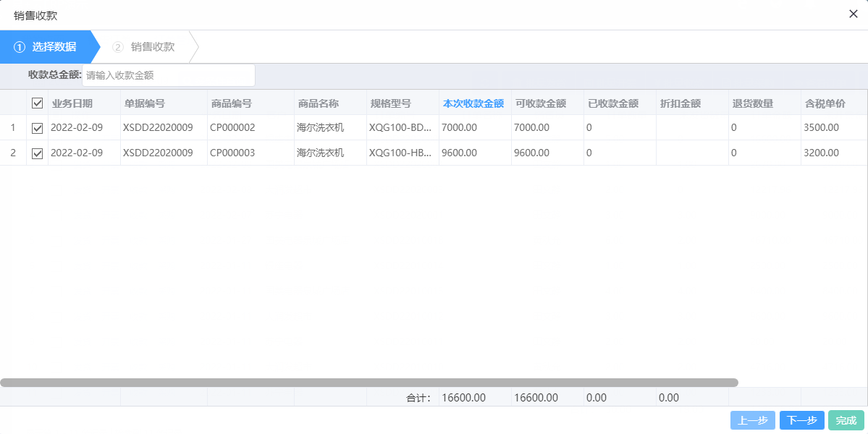Toggle the select-all checkbox in table header
The image size is (868, 434).
[37, 103]
